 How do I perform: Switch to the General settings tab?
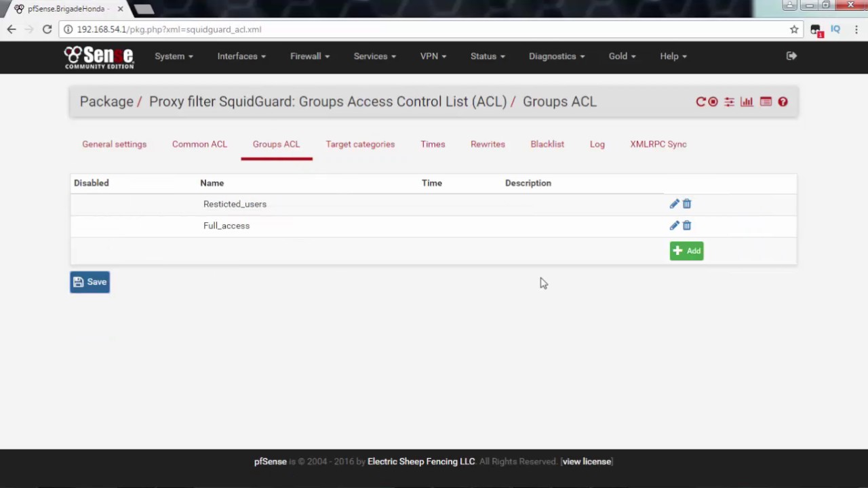114,144
